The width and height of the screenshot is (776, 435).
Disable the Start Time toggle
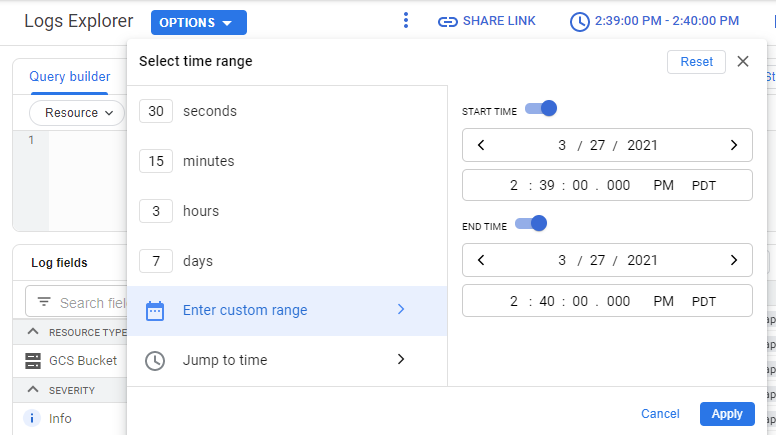(x=541, y=108)
